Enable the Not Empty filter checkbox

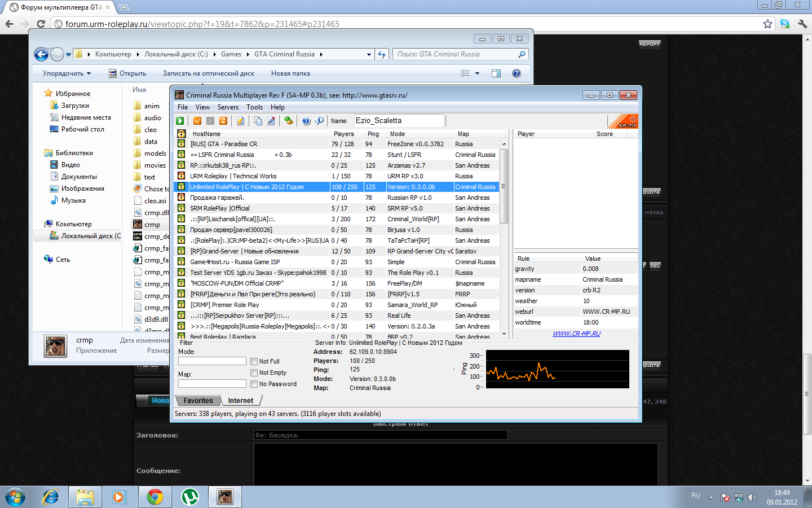[254, 373]
